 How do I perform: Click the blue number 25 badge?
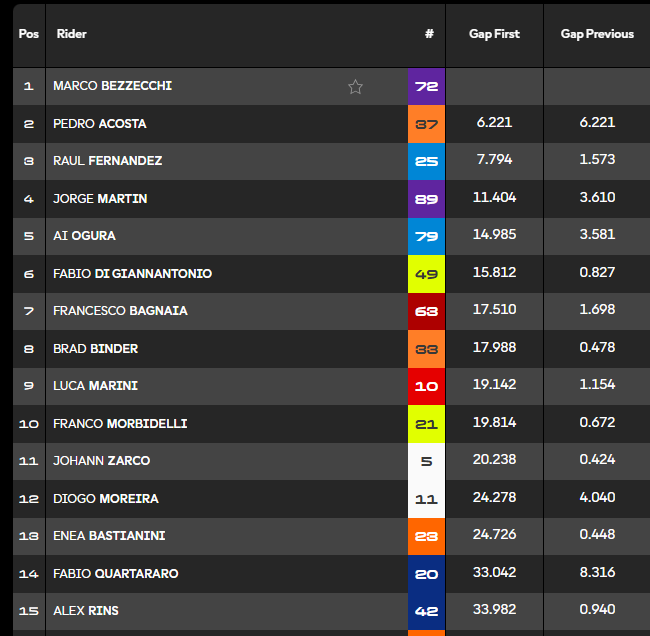(x=426, y=161)
